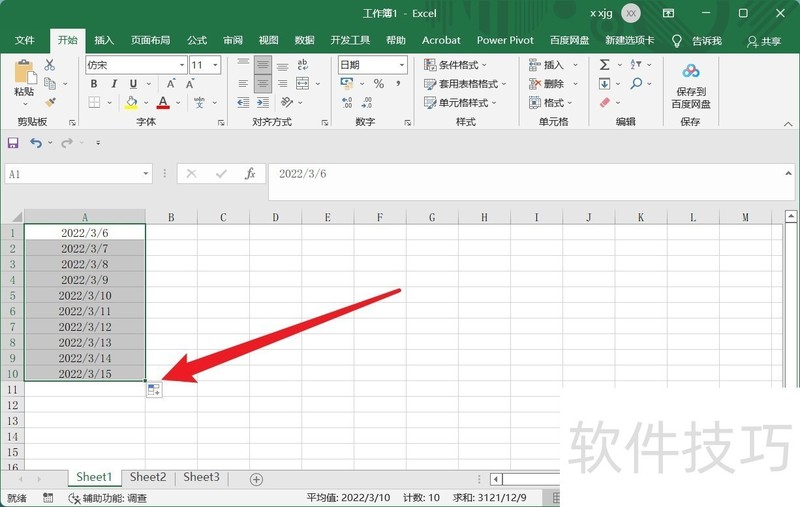Click the Merge and Center icon
Image resolution: width=800 pixels, height=507 pixels.
[303, 84]
